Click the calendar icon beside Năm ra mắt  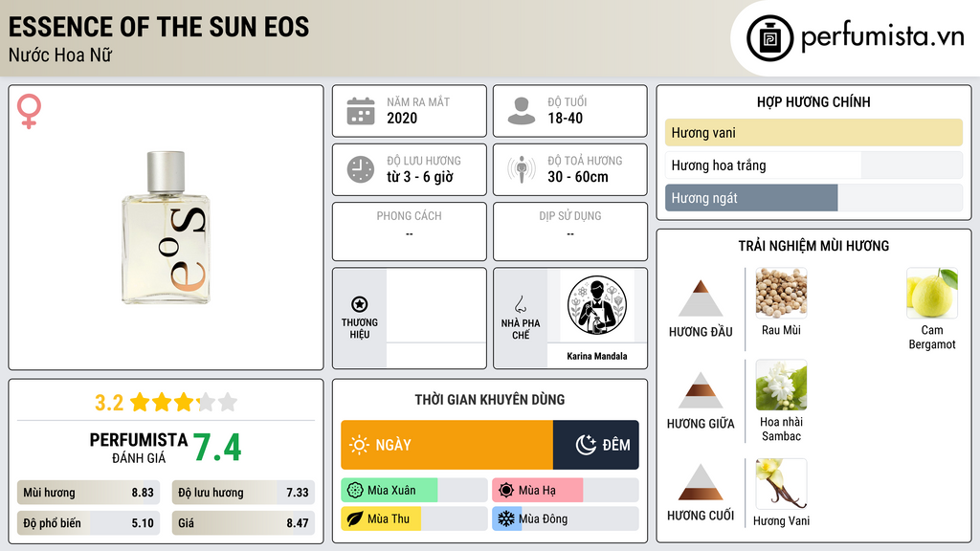pos(361,111)
